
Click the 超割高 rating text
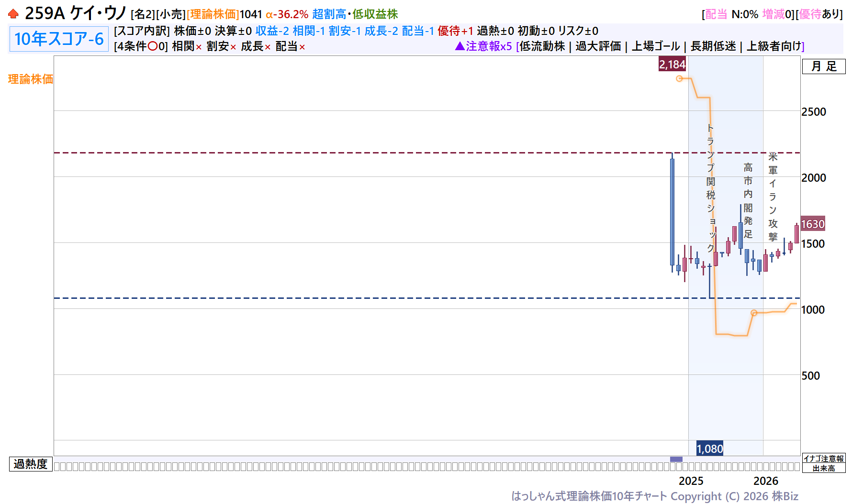(329, 14)
